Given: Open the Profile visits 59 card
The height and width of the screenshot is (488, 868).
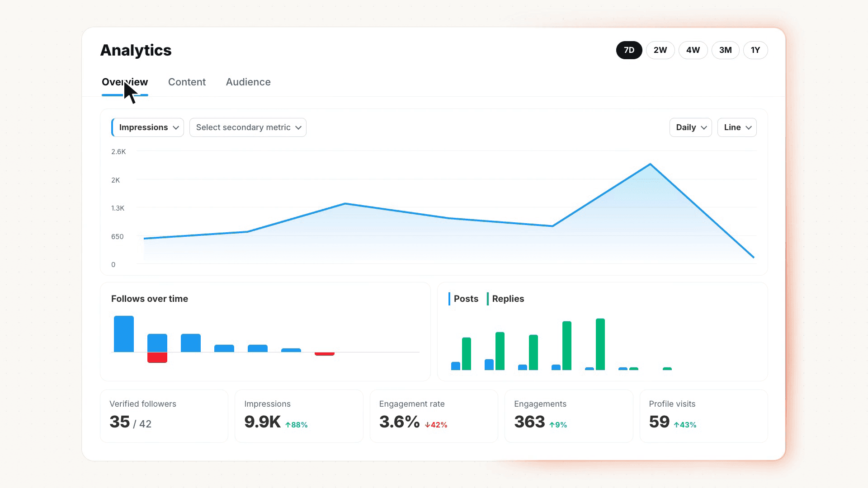Looking at the screenshot, I should coord(704,416).
